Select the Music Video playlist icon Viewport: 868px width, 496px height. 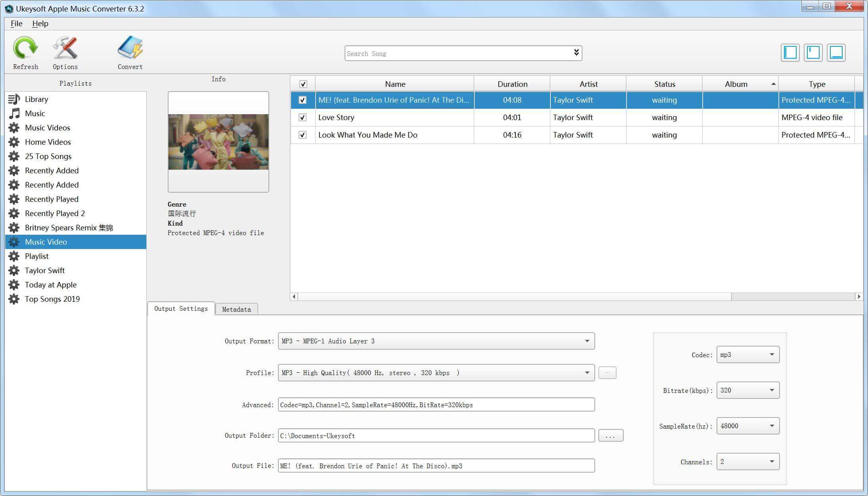tap(13, 242)
